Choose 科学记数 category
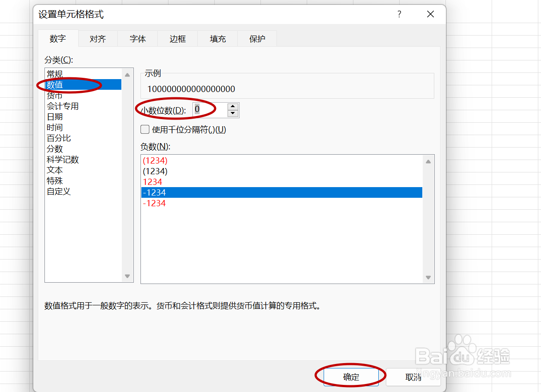 (x=83, y=159)
